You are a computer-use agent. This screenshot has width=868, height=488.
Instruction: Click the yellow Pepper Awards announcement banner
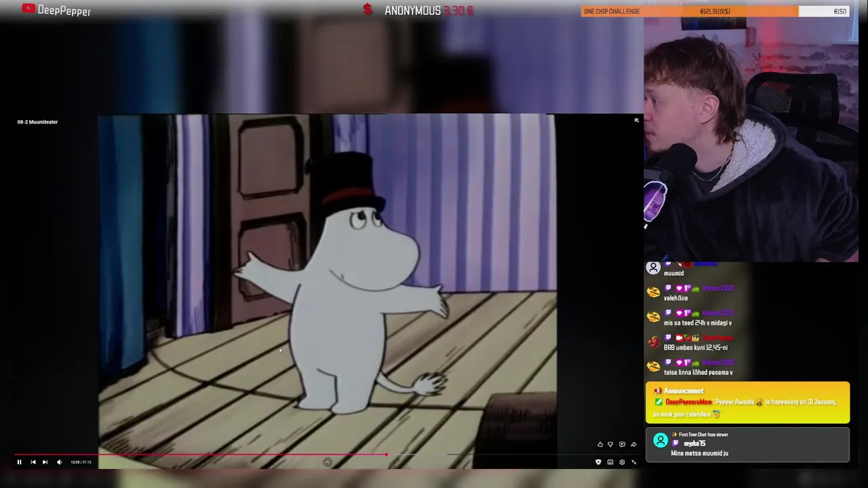pos(747,403)
